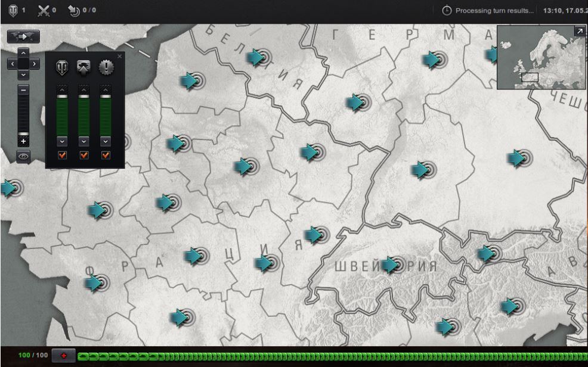Uncheck the checkbox under the exclamation icon
The image size is (588, 367).
coord(106,155)
